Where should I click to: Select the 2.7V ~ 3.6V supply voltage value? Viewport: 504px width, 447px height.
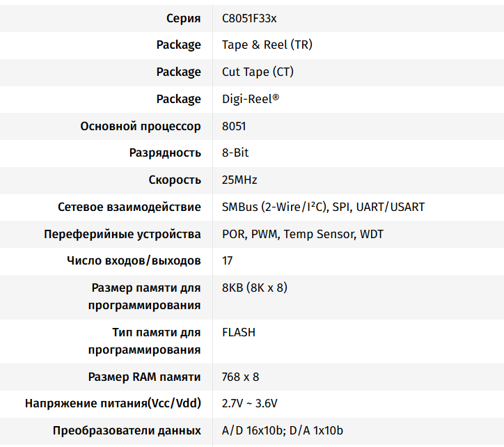coord(250,404)
